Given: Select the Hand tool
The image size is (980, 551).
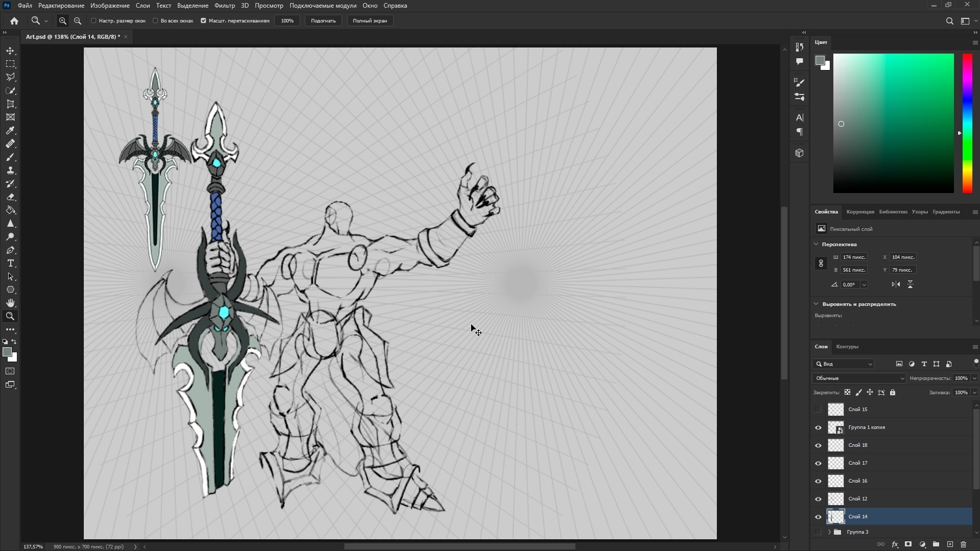Looking at the screenshot, I should point(10,303).
